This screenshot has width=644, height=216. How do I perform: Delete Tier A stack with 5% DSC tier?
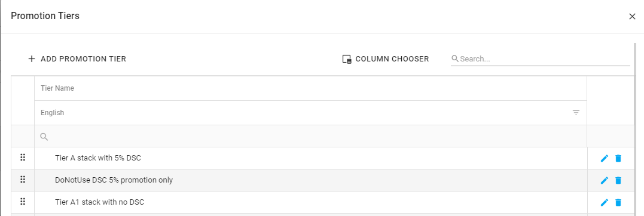pyautogui.click(x=618, y=158)
